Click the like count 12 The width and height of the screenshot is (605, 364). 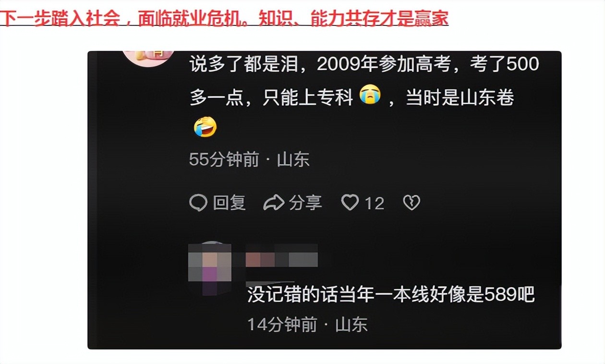coord(375,204)
